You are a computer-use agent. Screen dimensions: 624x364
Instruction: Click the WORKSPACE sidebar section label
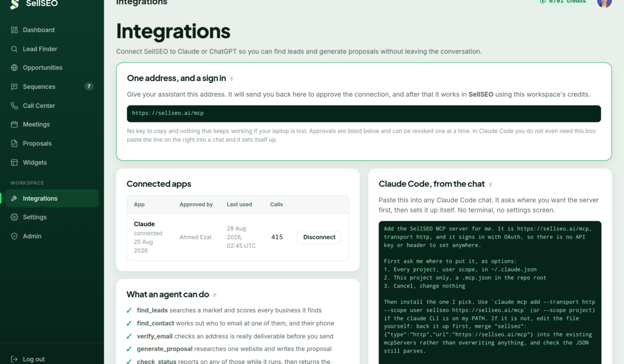[x=27, y=183]
